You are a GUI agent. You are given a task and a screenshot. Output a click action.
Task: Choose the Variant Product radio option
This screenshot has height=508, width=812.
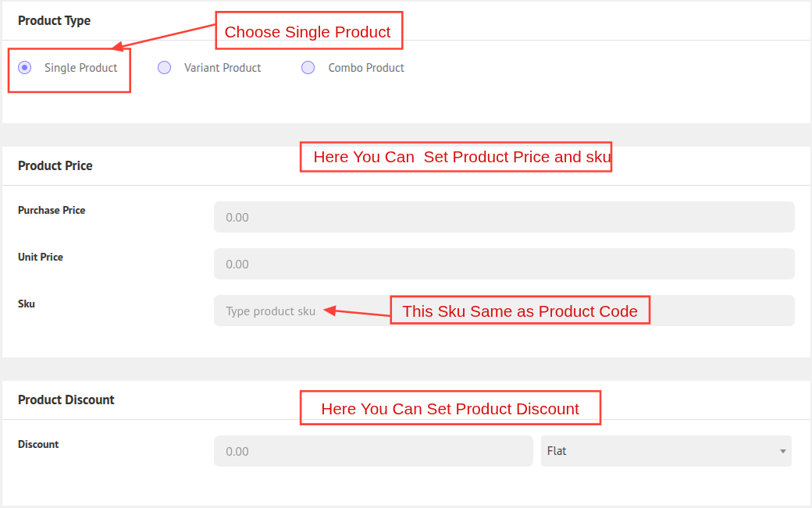pos(164,68)
